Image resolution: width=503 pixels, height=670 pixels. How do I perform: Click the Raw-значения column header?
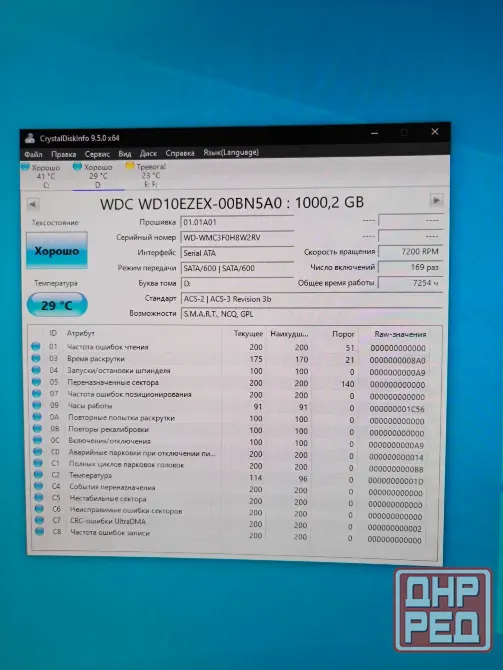(400, 334)
